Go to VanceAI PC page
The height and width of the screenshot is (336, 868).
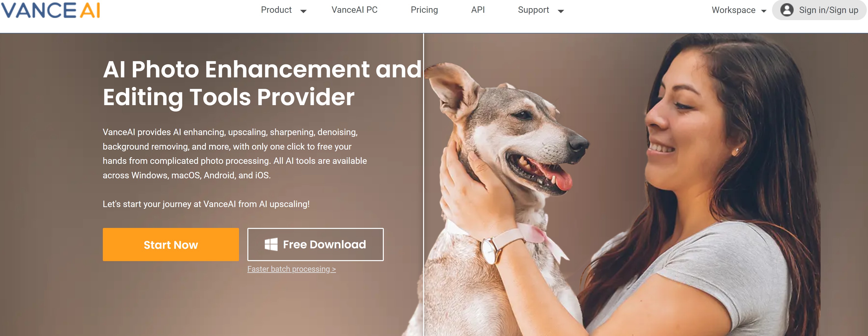point(354,10)
